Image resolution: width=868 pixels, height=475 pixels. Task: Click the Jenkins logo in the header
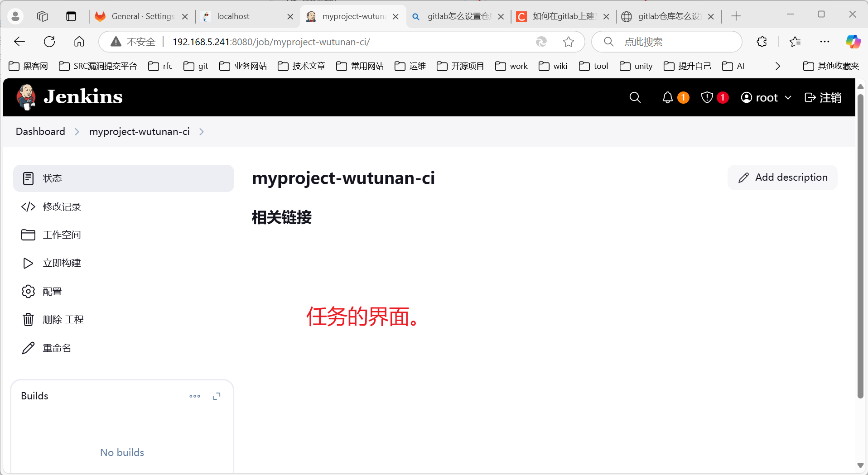69,97
